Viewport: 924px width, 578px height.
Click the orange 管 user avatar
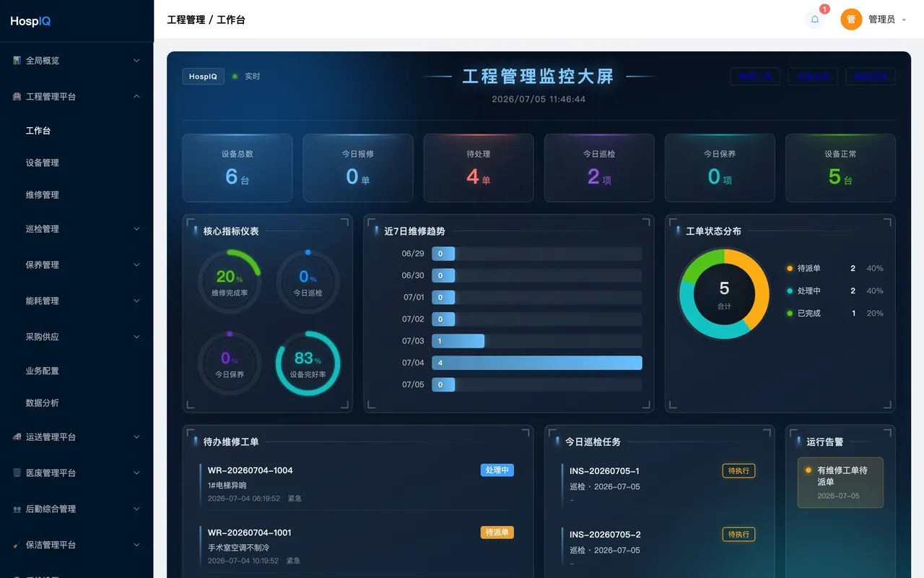tap(851, 20)
